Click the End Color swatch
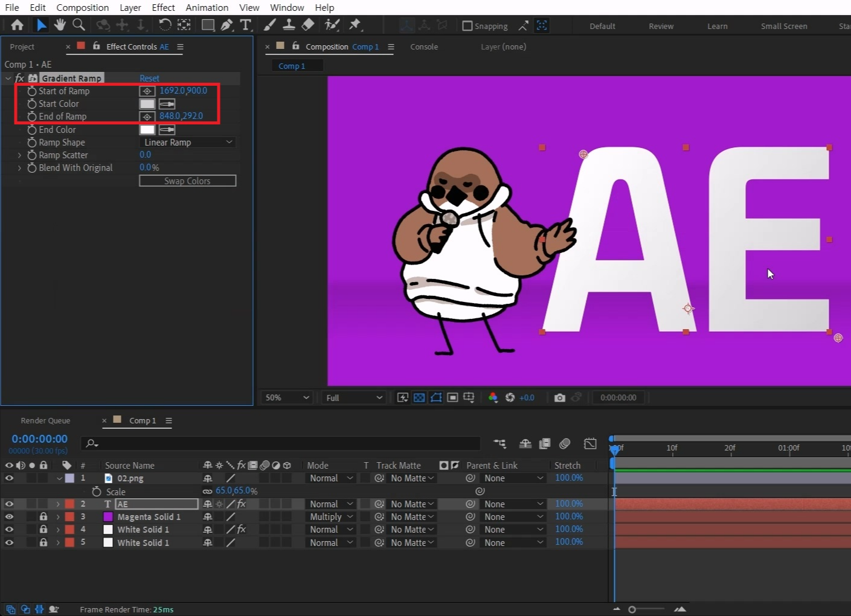The height and width of the screenshot is (616, 851). 147,129
